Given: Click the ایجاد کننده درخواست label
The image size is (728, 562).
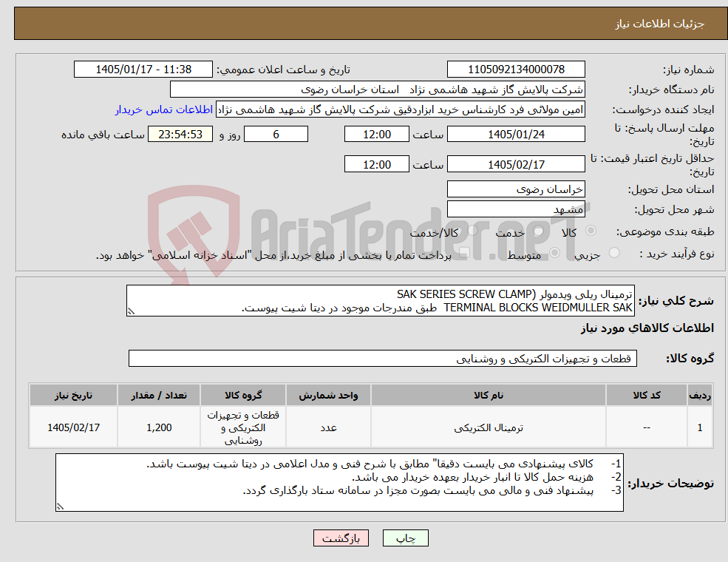Looking at the screenshot, I should pos(663,110).
